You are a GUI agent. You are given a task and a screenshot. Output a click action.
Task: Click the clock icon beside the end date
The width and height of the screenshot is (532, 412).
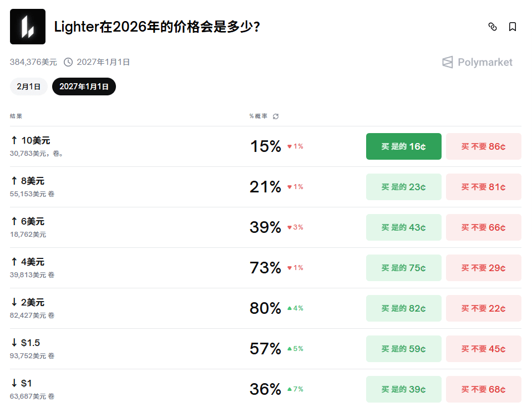coord(68,62)
